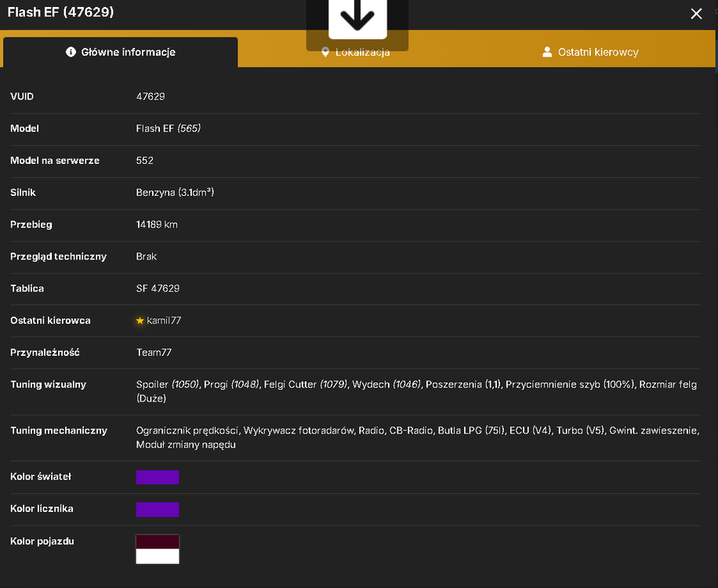Click the Przegląd techniczny value Brak
Viewport: 718px width, 588px height.
[147, 257]
